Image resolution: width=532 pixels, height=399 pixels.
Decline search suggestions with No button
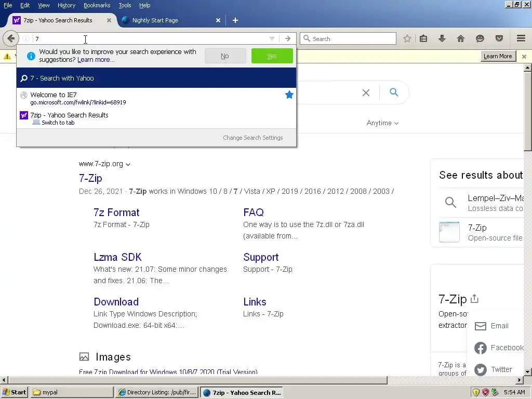pos(225,56)
